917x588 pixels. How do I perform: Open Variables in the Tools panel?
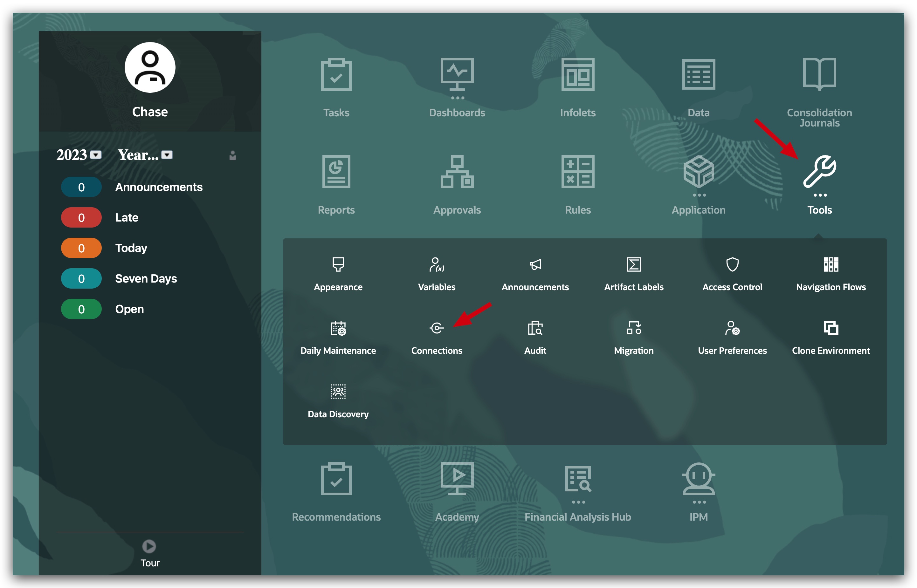pyautogui.click(x=437, y=264)
